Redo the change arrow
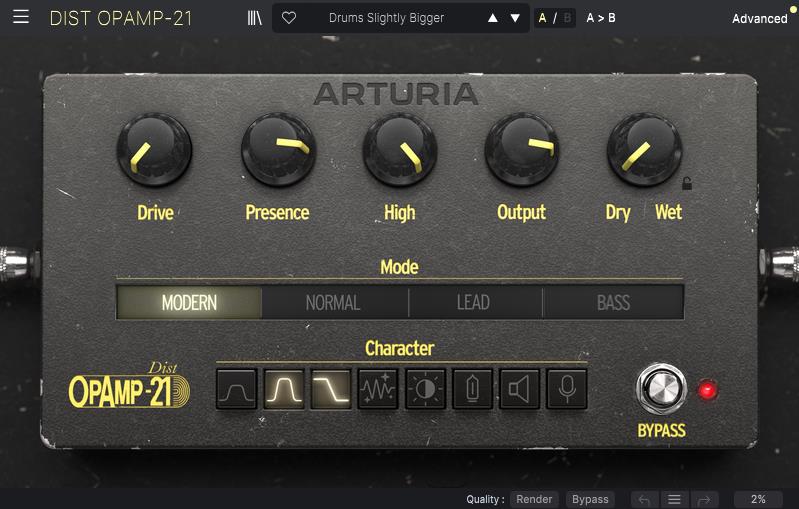 coord(704,500)
